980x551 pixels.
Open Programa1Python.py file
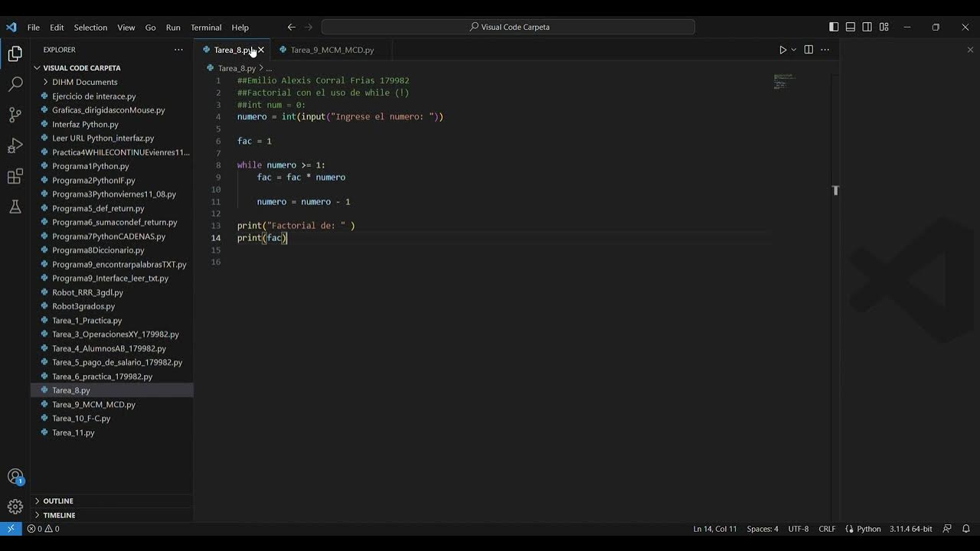tap(90, 166)
